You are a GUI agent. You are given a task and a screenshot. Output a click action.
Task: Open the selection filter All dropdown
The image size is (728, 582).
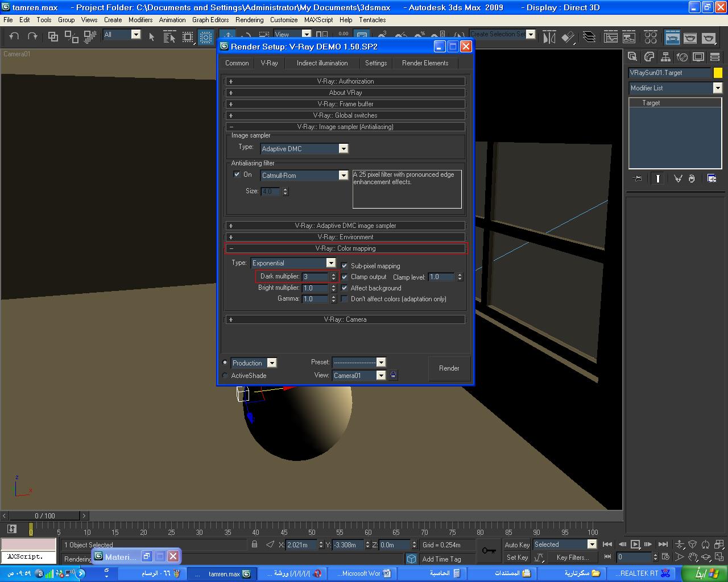click(x=121, y=35)
